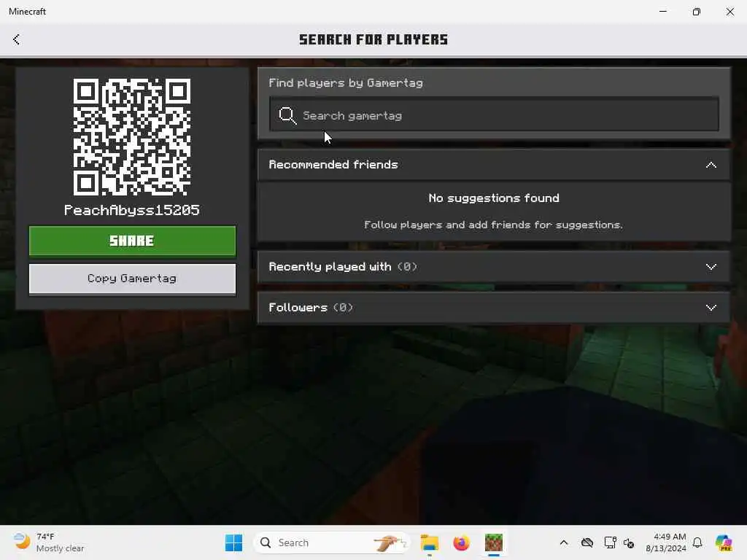Focus the Search gamertag input field
Image resolution: width=747 pixels, height=560 pixels.
click(494, 114)
